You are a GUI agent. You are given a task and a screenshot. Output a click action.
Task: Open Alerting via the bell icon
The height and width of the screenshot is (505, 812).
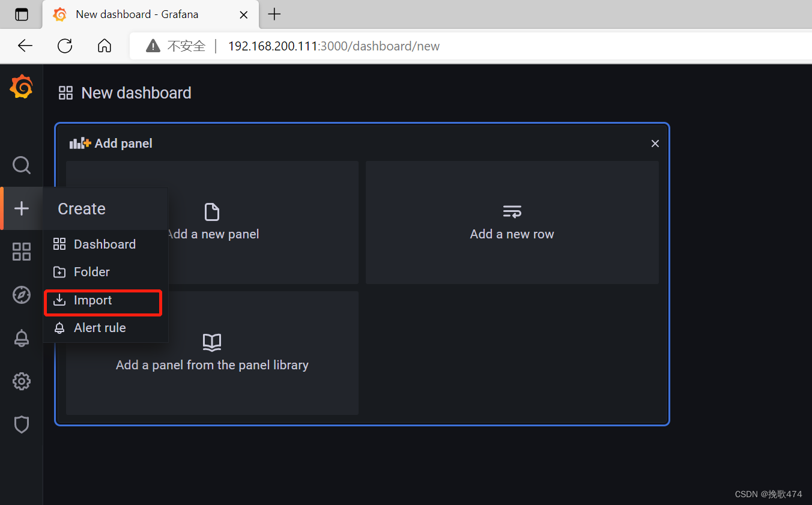click(22, 338)
